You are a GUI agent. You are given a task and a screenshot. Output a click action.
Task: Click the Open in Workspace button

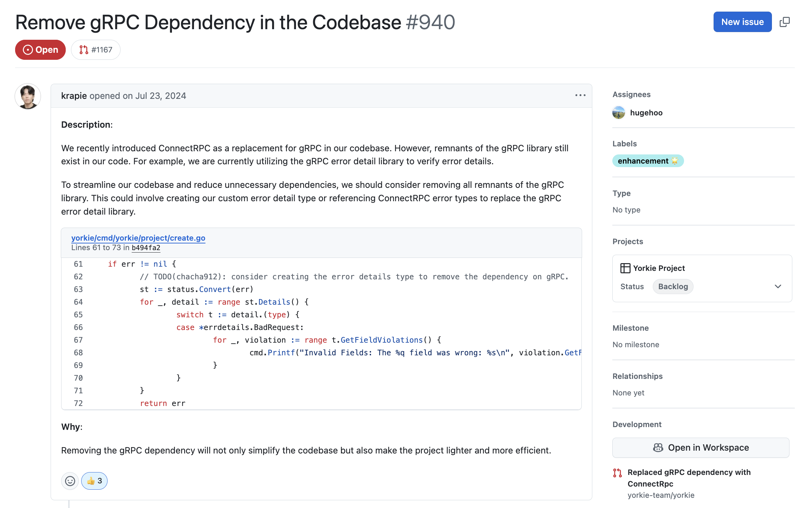coord(701,447)
